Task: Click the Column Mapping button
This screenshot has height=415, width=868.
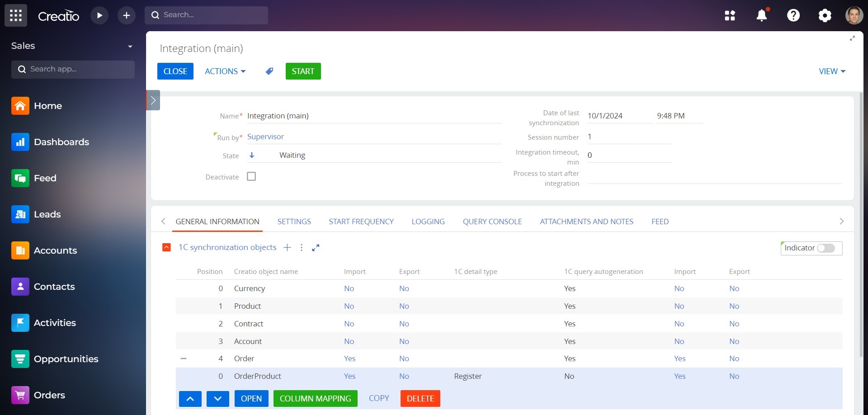Action: click(x=315, y=399)
